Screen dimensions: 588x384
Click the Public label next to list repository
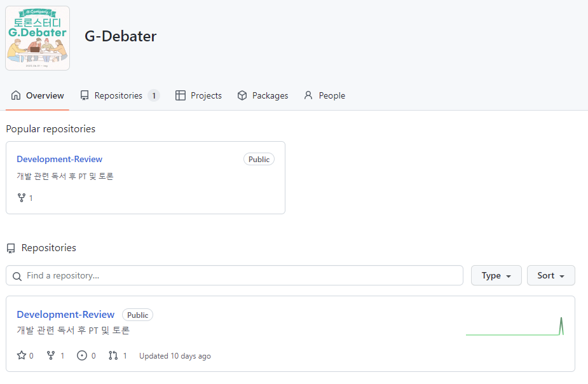pyautogui.click(x=138, y=315)
